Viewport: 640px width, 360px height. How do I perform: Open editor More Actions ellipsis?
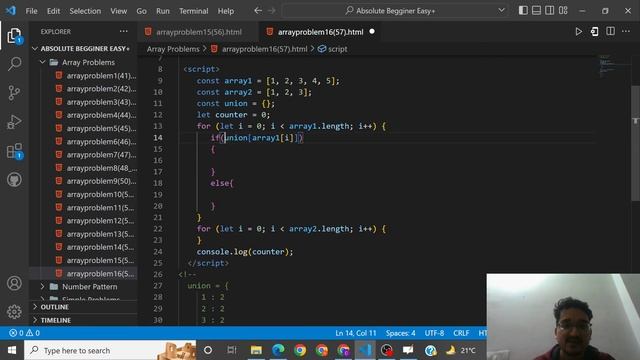click(x=626, y=31)
